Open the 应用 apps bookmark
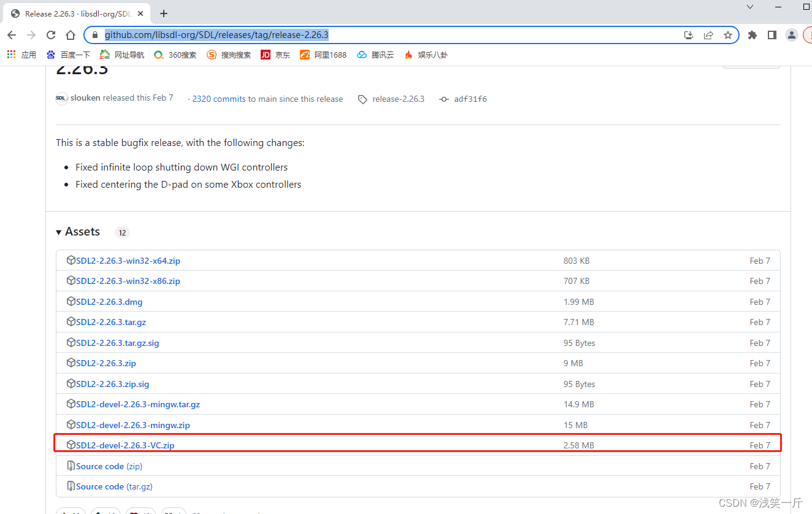The width and height of the screenshot is (812, 514). click(x=21, y=55)
